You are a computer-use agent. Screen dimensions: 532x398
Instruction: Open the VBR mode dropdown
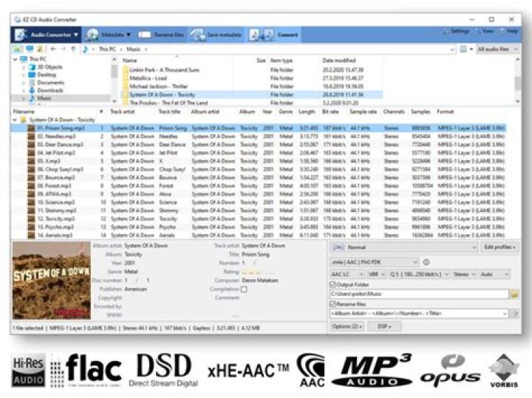coord(377,274)
